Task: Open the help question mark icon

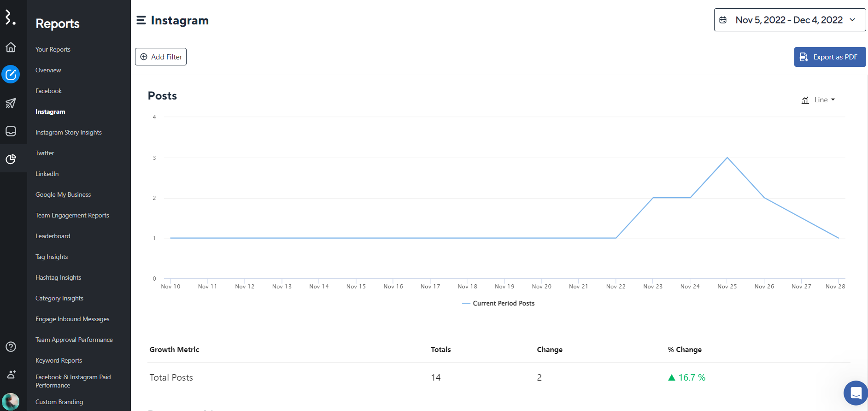Action: tap(11, 346)
